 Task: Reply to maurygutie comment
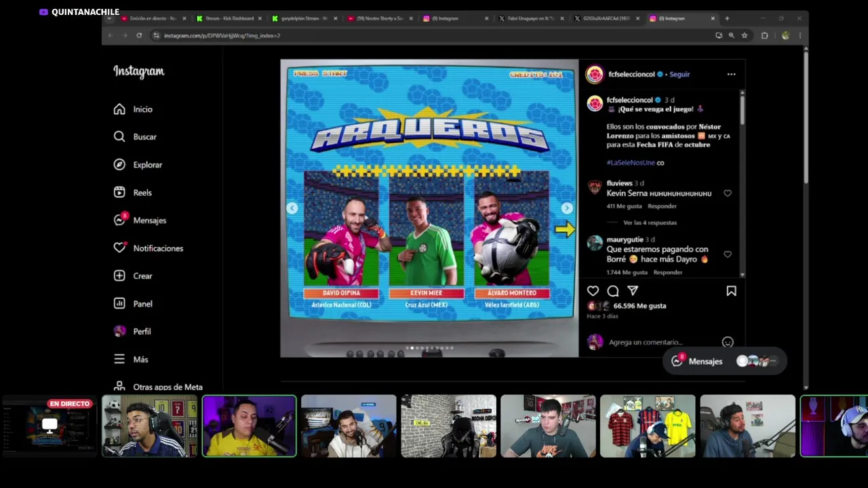(x=668, y=272)
